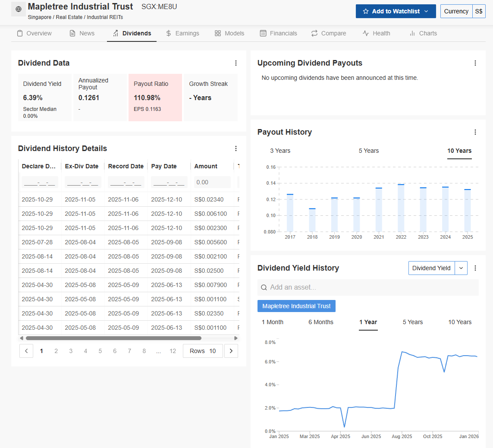Switch Payout History to 5 Years
The image size is (493, 448).
[x=369, y=151]
